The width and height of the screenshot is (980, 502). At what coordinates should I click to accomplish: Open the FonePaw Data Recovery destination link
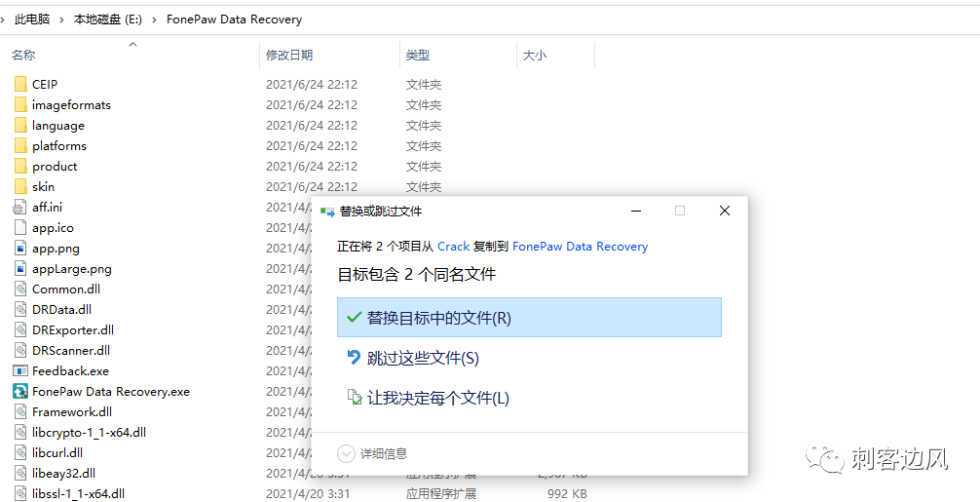point(580,247)
